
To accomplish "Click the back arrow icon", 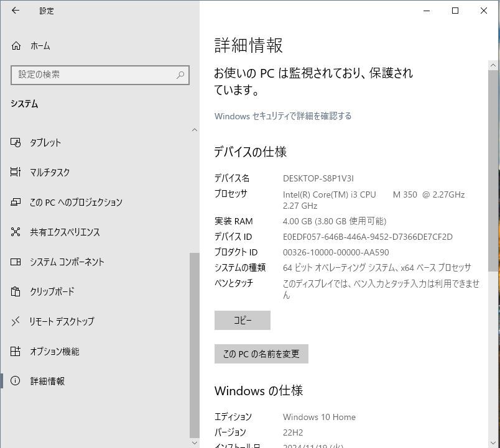I will 16,11.
